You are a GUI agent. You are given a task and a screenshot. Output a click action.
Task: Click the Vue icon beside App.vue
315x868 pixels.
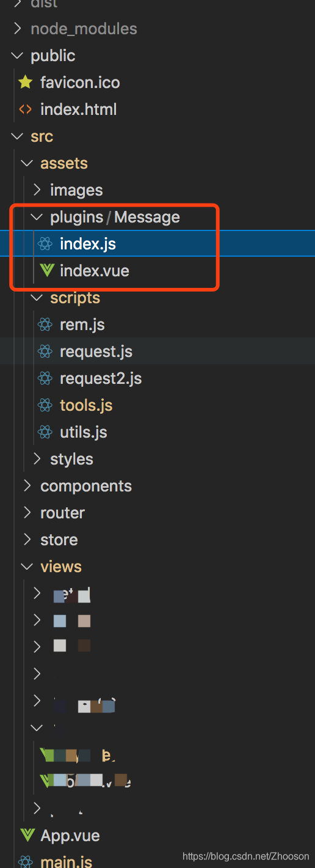[x=27, y=835]
